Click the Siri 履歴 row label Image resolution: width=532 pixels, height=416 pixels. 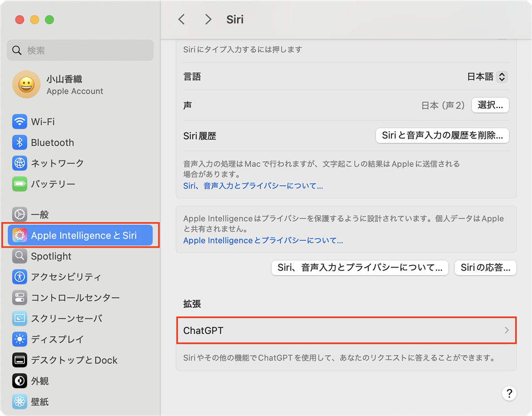pos(199,136)
